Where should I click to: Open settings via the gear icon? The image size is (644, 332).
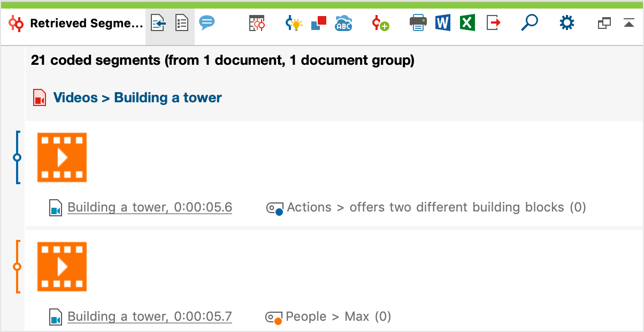click(x=567, y=23)
